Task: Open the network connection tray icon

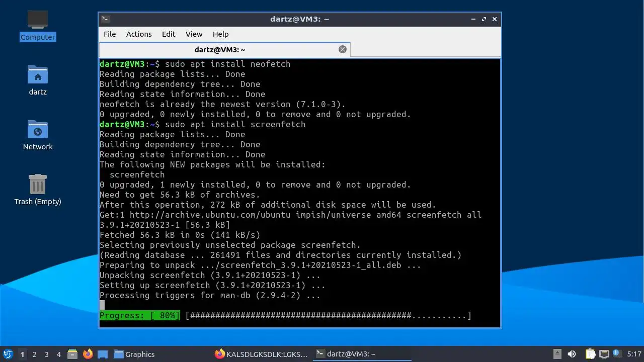Action: tap(604, 354)
